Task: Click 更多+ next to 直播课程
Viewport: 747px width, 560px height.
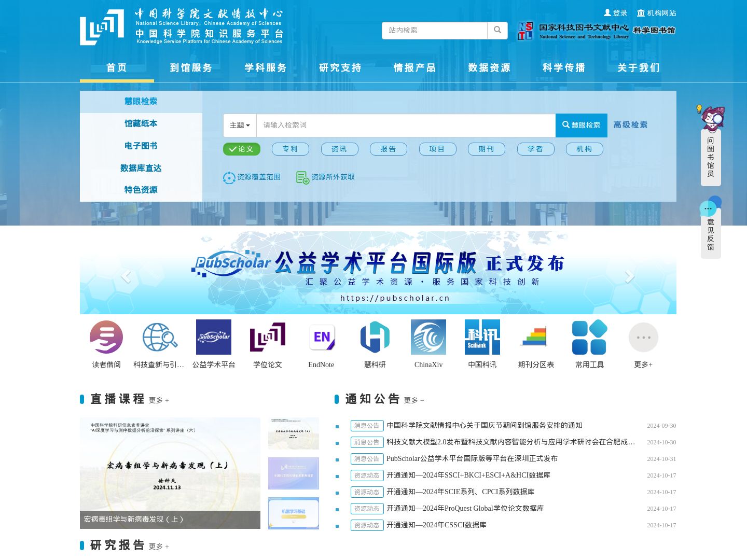Action: tap(159, 400)
